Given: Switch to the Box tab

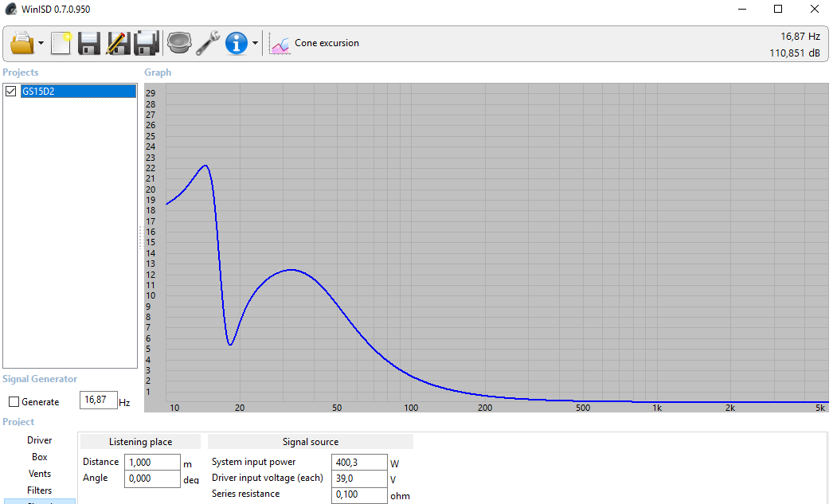Looking at the screenshot, I should point(39,457).
